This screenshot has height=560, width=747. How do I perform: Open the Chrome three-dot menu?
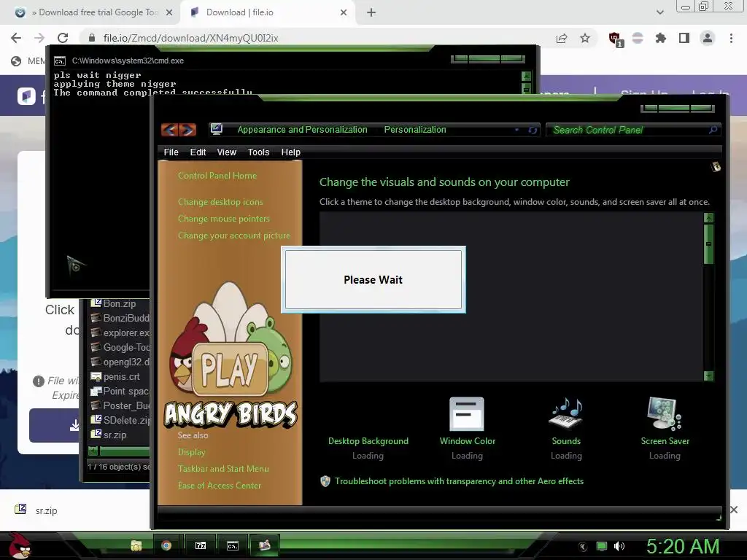pyautogui.click(x=731, y=38)
